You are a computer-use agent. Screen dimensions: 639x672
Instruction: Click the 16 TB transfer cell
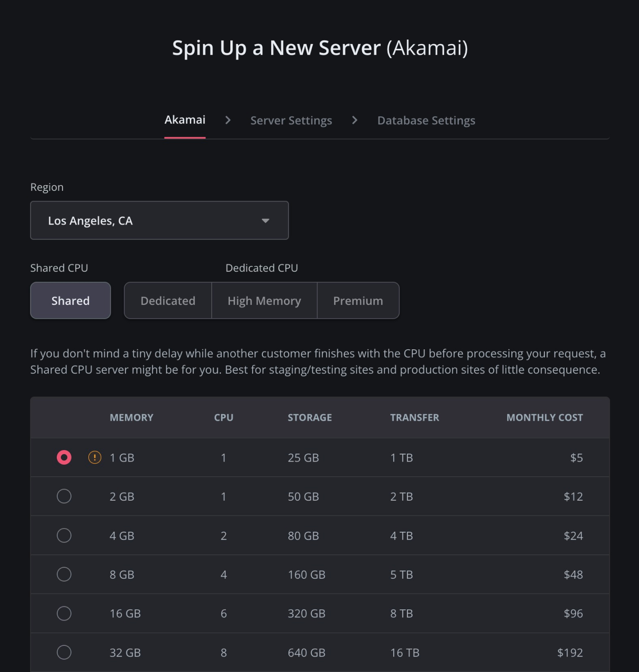coord(405,653)
